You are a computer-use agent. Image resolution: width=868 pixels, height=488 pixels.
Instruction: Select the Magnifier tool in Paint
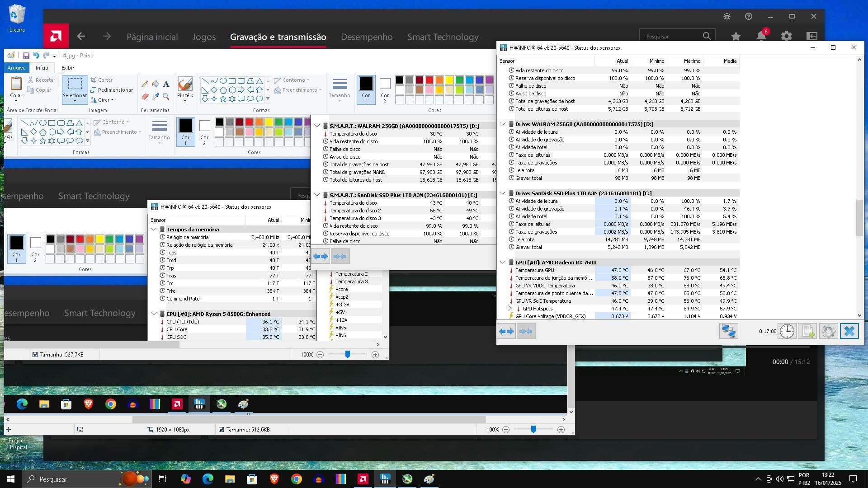coord(166,96)
